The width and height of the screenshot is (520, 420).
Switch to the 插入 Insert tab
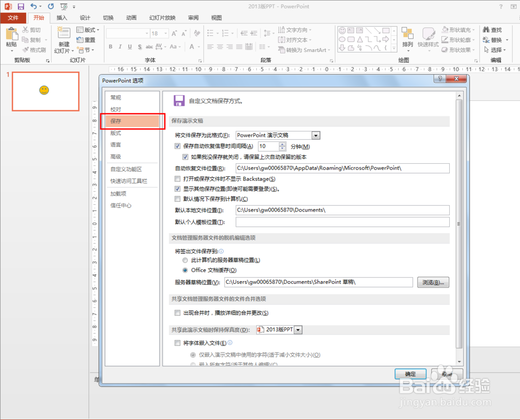[62, 18]
